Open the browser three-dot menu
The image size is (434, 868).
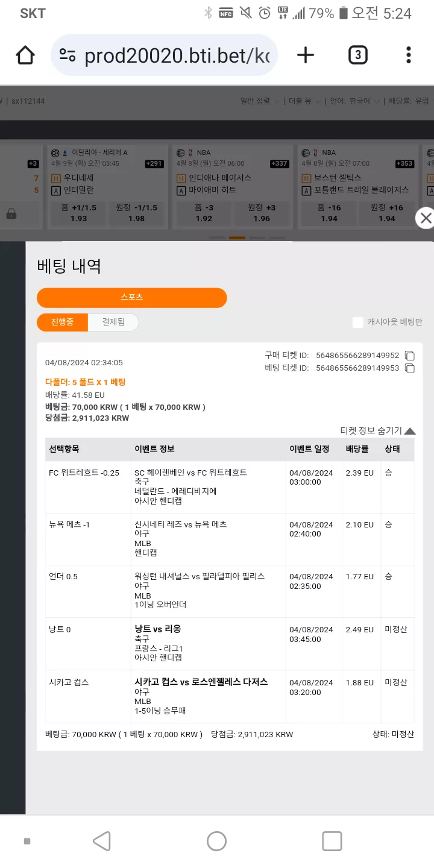tap(409, 55)
